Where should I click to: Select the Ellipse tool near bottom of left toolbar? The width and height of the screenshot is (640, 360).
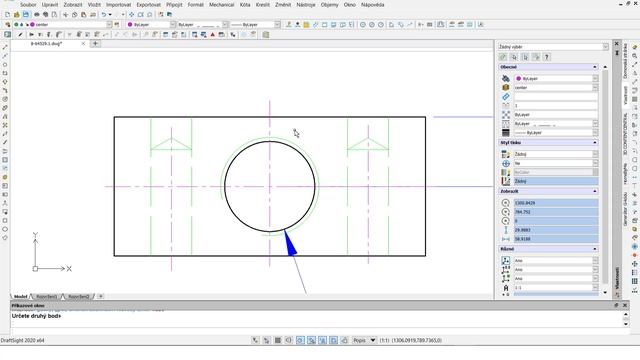pos(5,229)
